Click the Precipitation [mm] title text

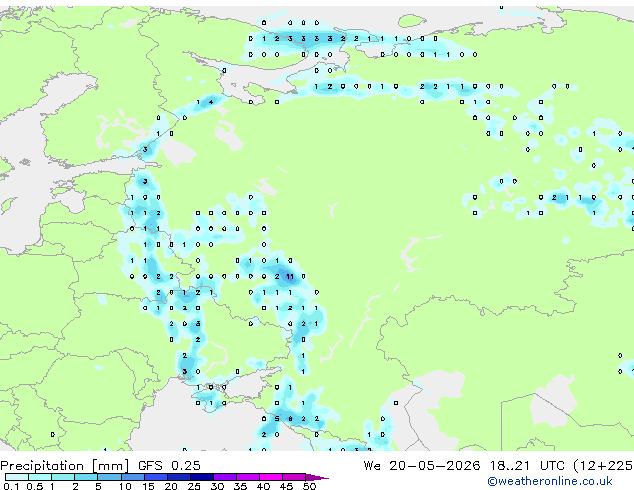coord(65,466)
